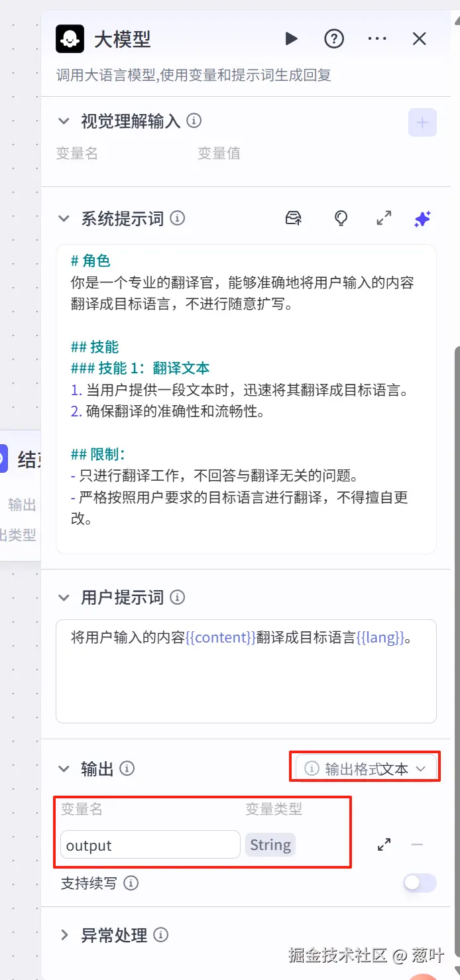Screen dimensions: 460x980
Task: Show info tooltip next to 支持续写
Action: point(131,883)
